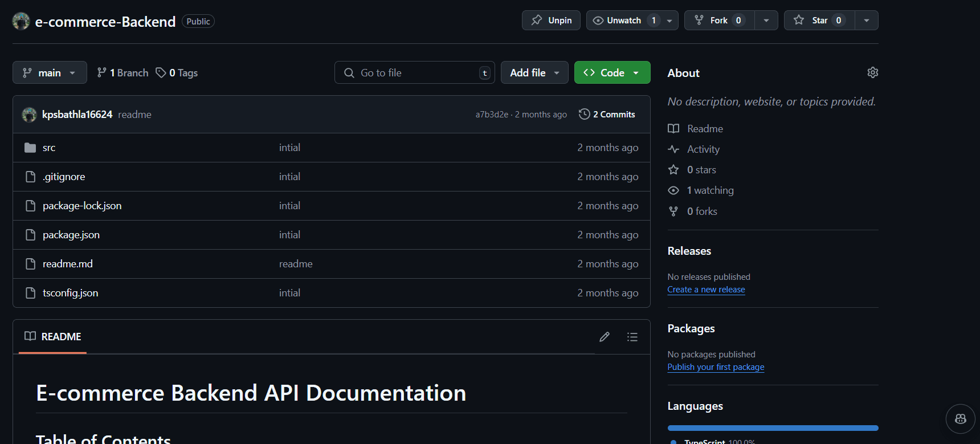Click Publish your first package link
Image resolution: width=980 pixels, height=444 pixels.
[716, 367]
